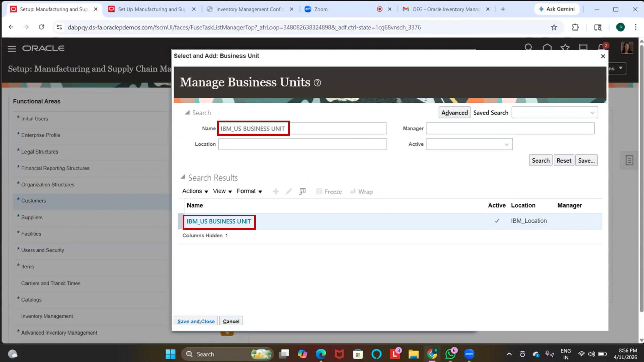Viewport: 644px width, 362px height.
Task: Click into the Location search field
Action: pyautogui.click(x=302, y=144)
